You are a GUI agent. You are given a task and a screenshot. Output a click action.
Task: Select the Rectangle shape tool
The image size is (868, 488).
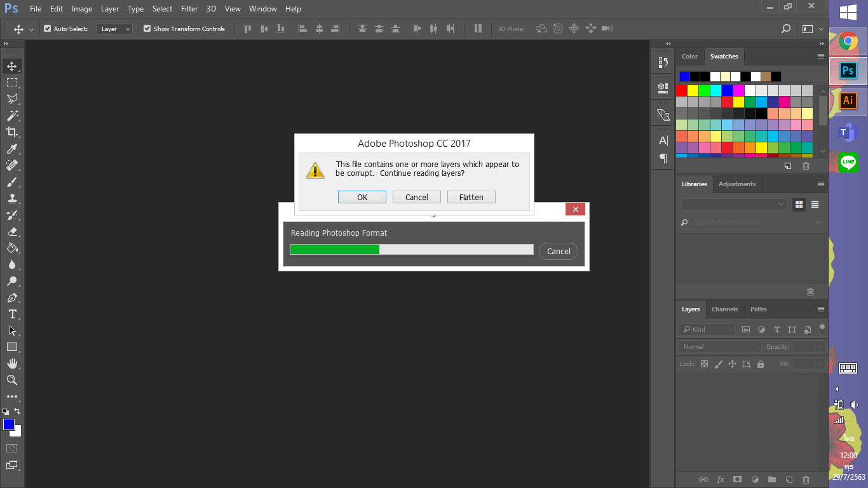[12, 347]
